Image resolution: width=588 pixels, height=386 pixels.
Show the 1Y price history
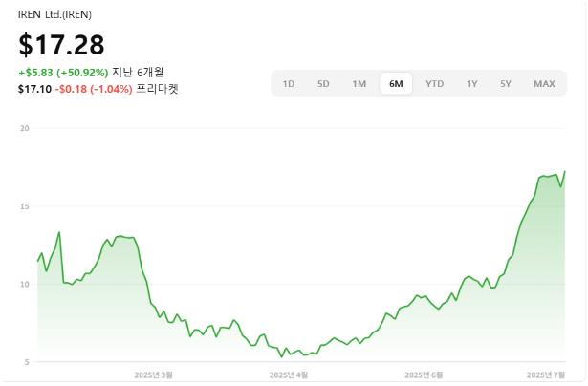tap(471, 83)
